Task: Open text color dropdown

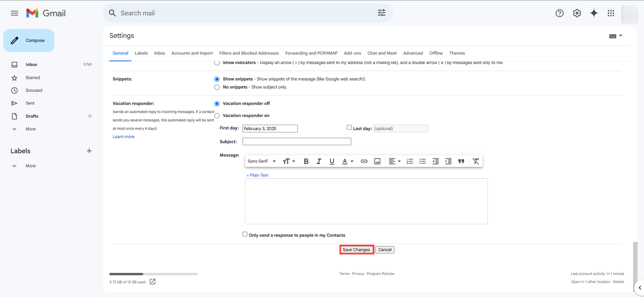Action: tap(347, 161)
